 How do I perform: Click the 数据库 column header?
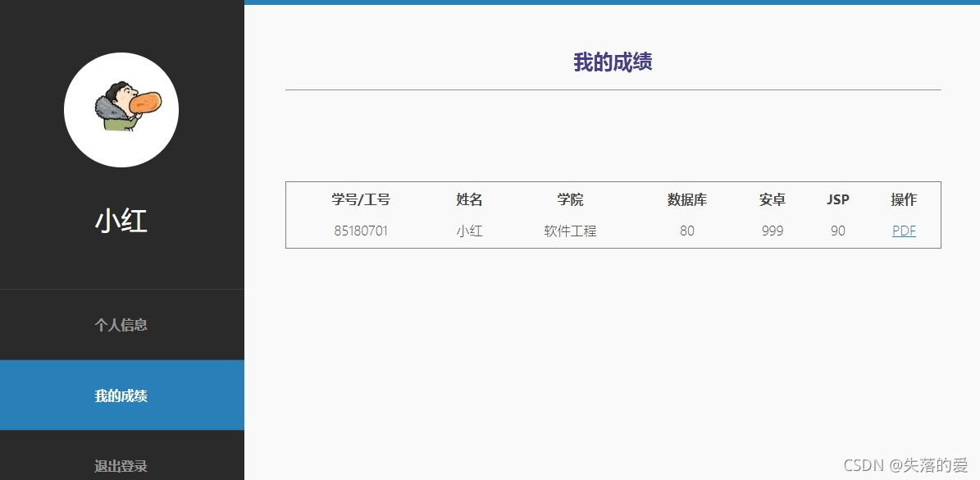[687, 199]
